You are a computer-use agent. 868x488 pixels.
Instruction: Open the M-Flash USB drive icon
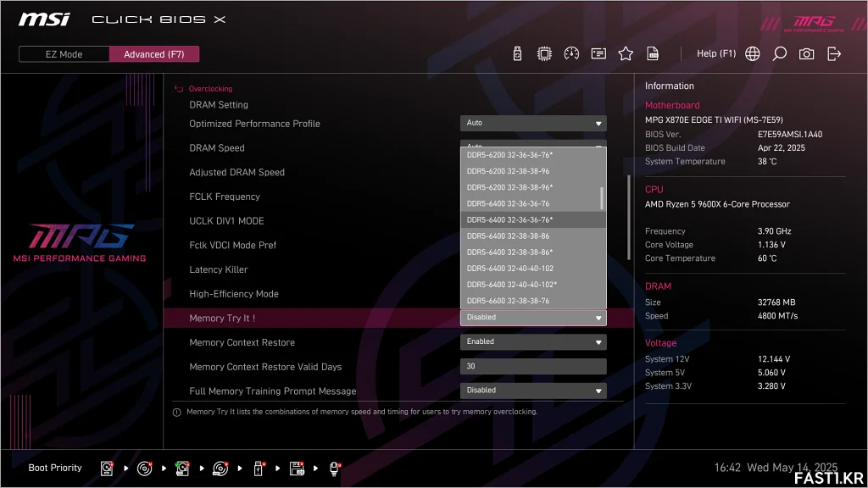coord(517,53)
